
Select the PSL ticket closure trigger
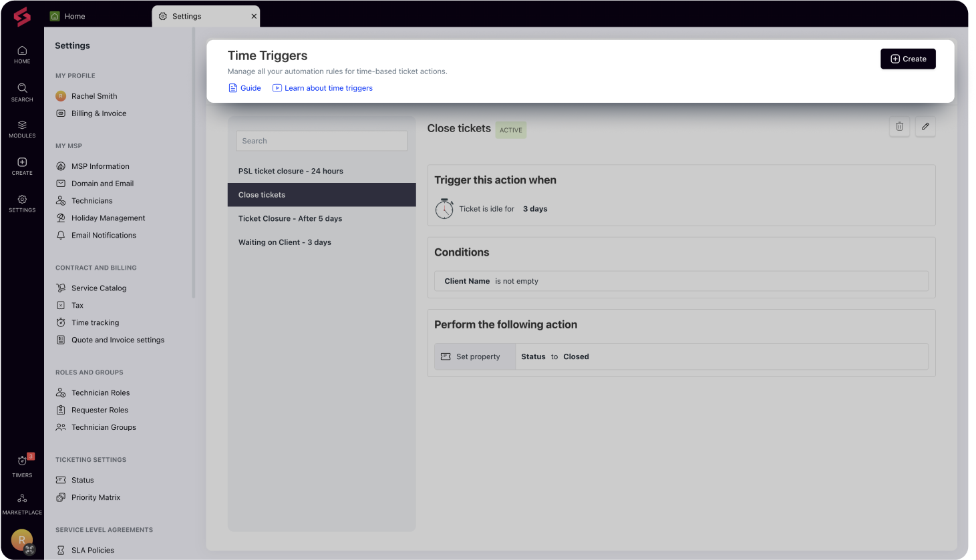pyautogui.click(x=291, y=171)
